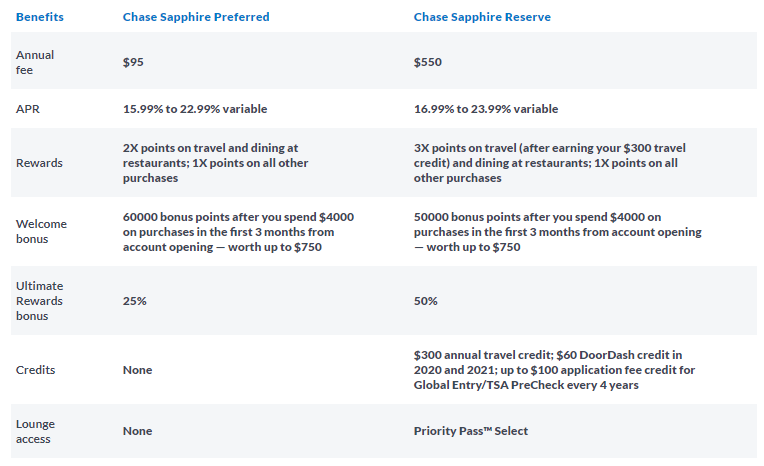This screenshot has width=764, height=466.
Task: Click the 16.99% to 23.99% variable cell
Action: coord(486,109)
